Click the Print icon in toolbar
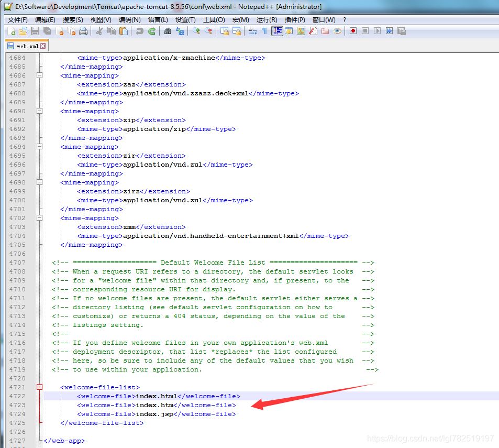 point(83,31)
